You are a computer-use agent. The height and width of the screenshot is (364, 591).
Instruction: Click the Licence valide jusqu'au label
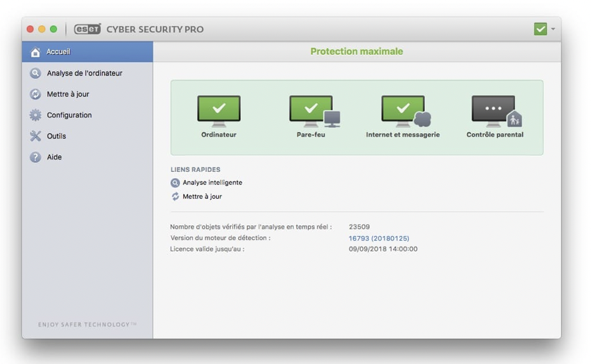point(207,249)
